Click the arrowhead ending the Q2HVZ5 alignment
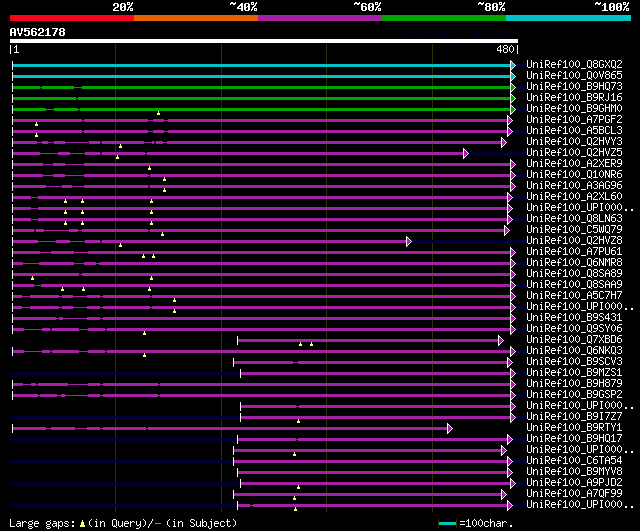Screen dimensions: 640x531 466,153
